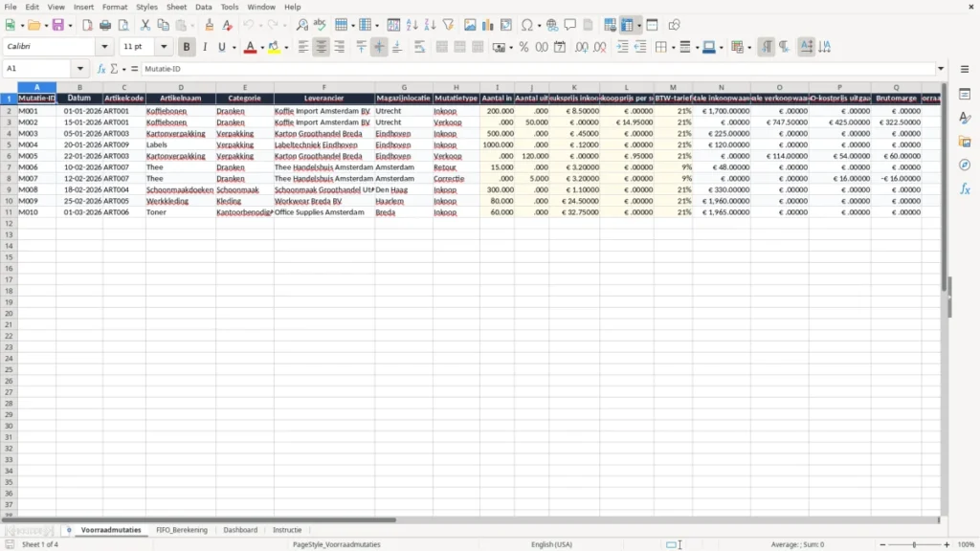
Task: Click the formula input line
Action: point(538,69)
